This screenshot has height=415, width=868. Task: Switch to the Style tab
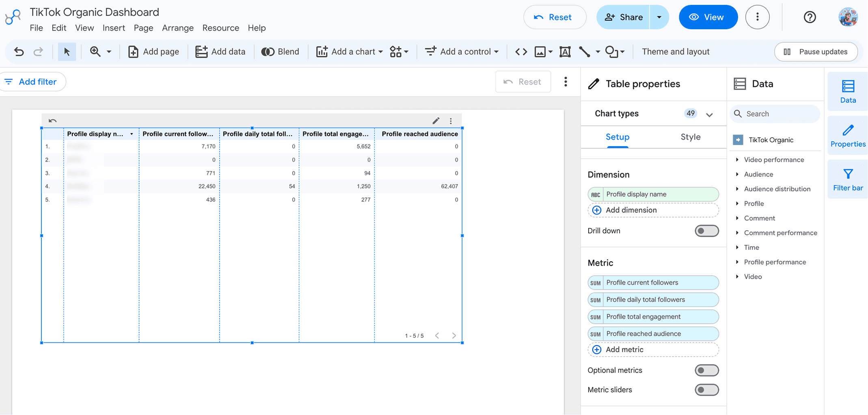691,137
